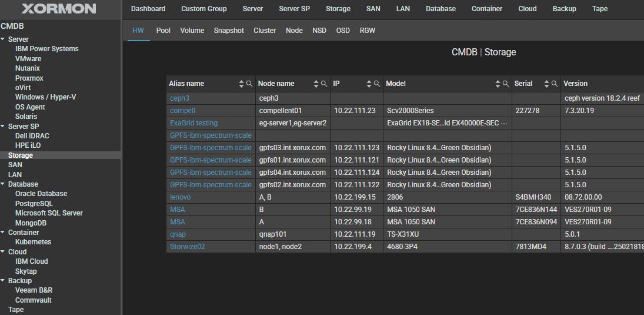Click the Model column search magnifier
This screenshot has height=315, width=644.
pos(505,84)
